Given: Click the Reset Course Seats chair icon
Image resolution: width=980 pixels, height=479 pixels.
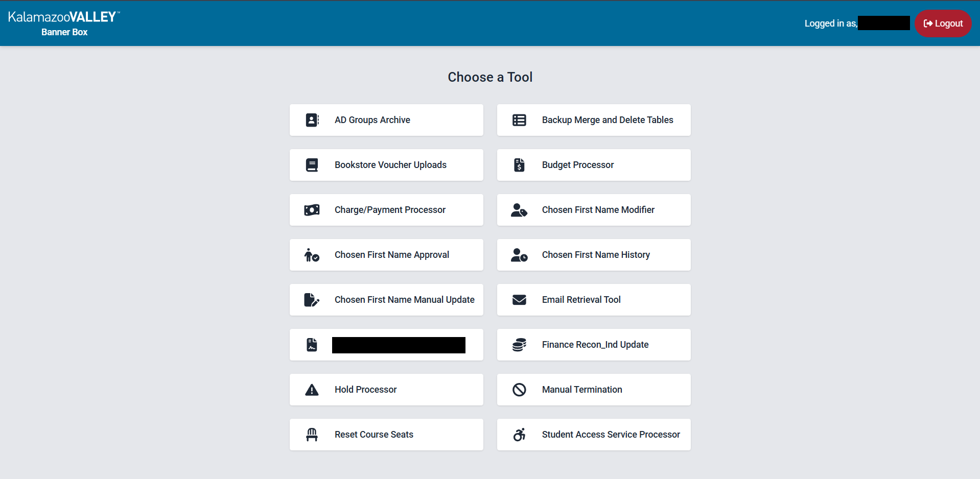Looking at the screenshot, I should (x=312, y=435).
